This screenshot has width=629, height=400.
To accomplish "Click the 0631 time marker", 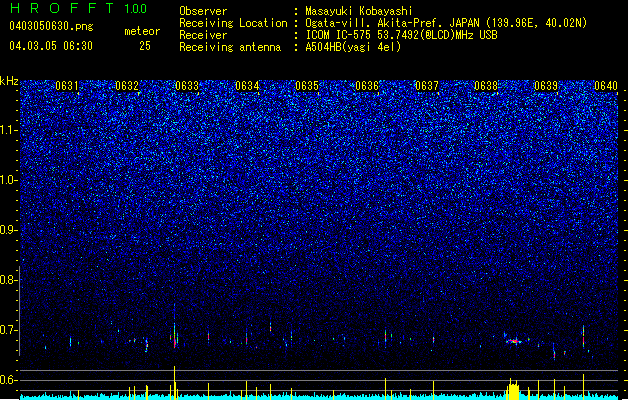I will pyautogui.click(x=67, y=86).
